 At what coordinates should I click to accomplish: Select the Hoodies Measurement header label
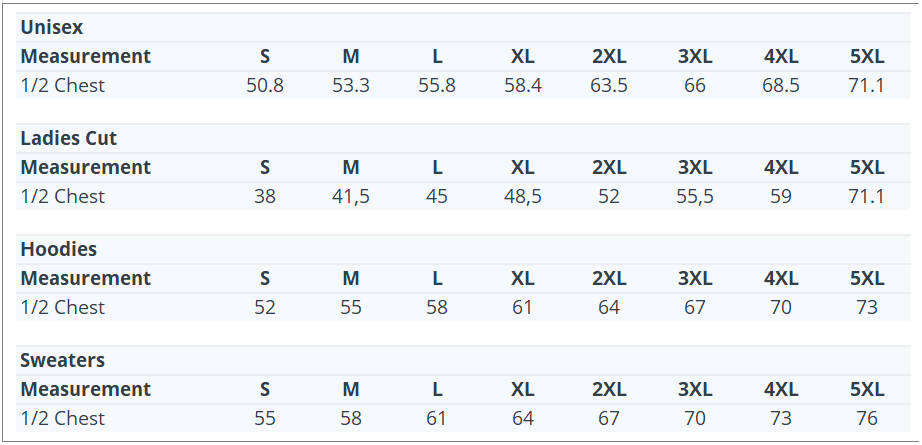tap(86, 279)
